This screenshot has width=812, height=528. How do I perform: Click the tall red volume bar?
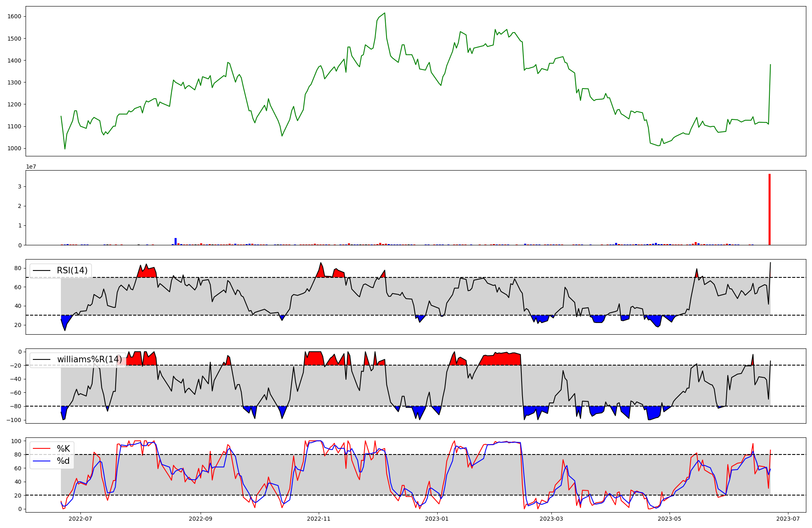click(x=769, y=210)
